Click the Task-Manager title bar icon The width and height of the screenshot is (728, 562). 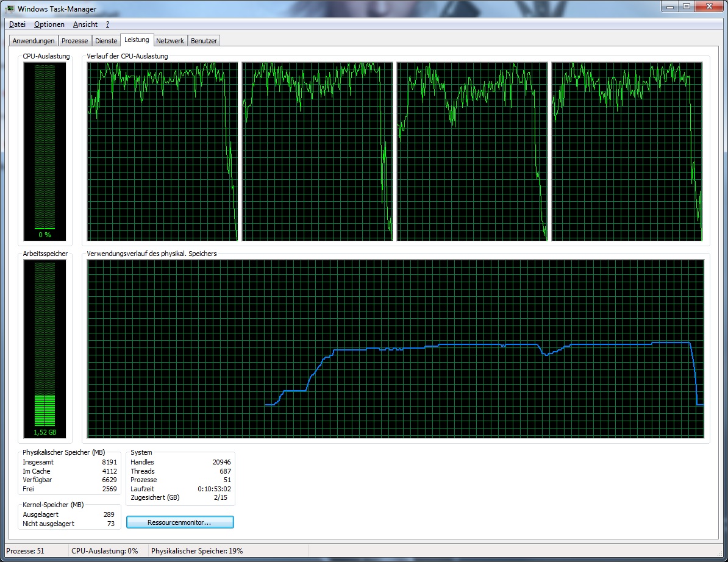[10, 9]
